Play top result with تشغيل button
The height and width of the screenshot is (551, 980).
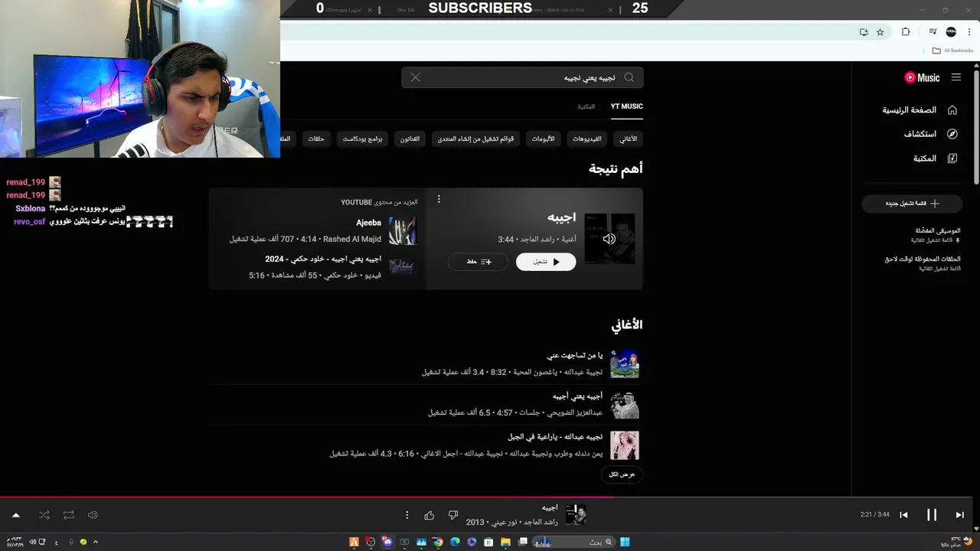tap(546, 262)
